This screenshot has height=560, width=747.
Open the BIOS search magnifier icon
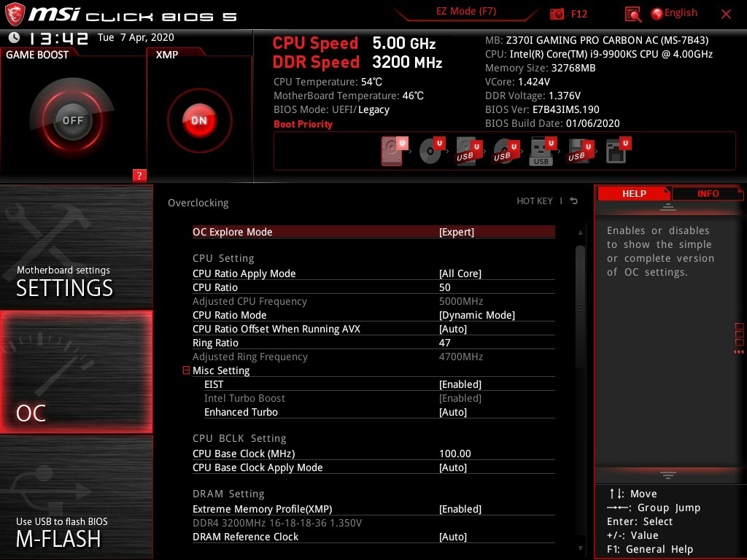(632, 15)
